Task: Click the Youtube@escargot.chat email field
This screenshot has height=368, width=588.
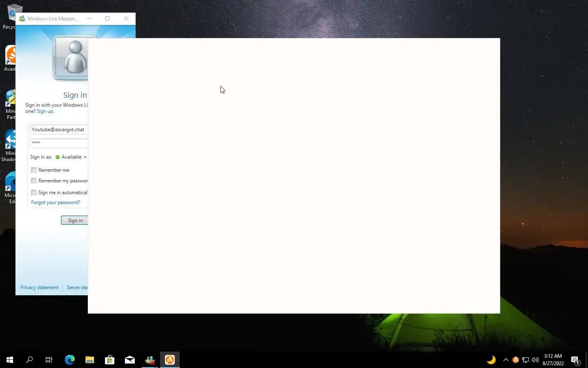Action: (59, 130)
